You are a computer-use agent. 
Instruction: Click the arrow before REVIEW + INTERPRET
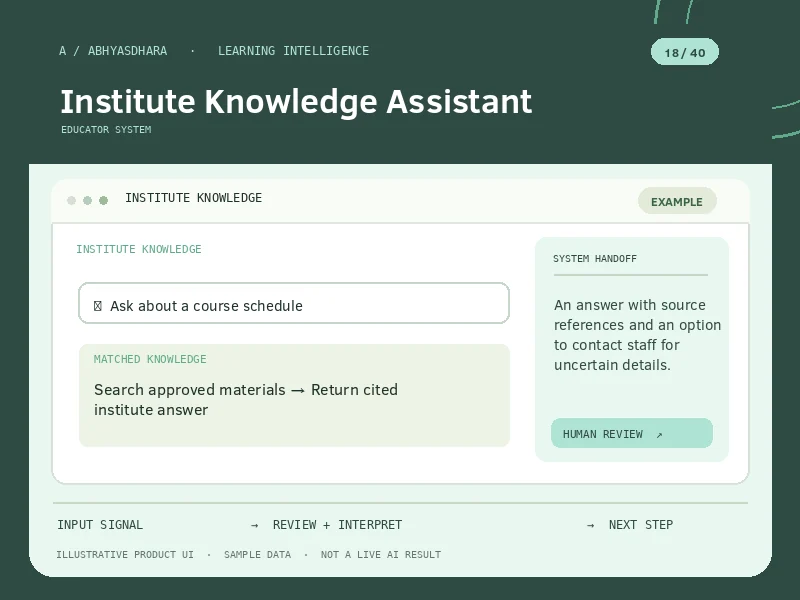click(x=255, y=525)
